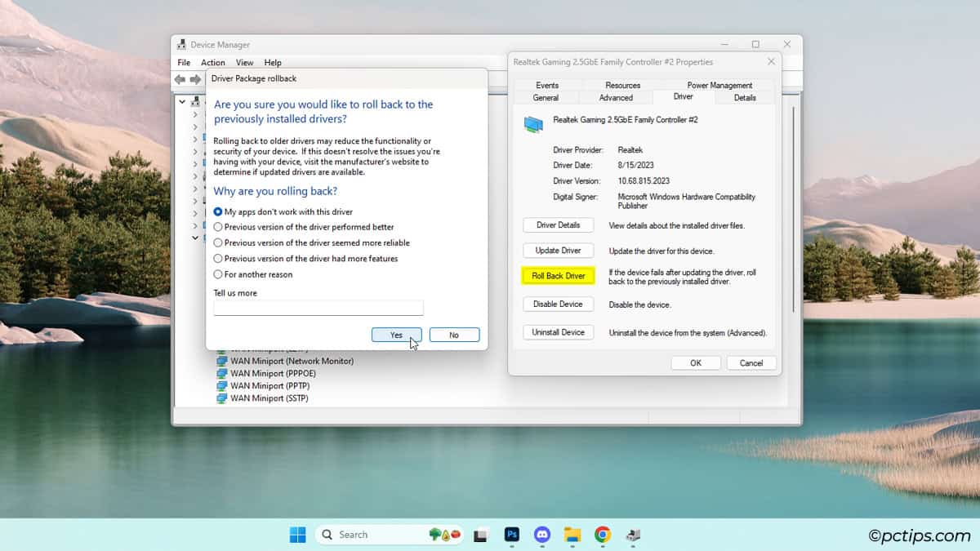
Task: Open Discord from the taskbar
Action: (542, 535)
